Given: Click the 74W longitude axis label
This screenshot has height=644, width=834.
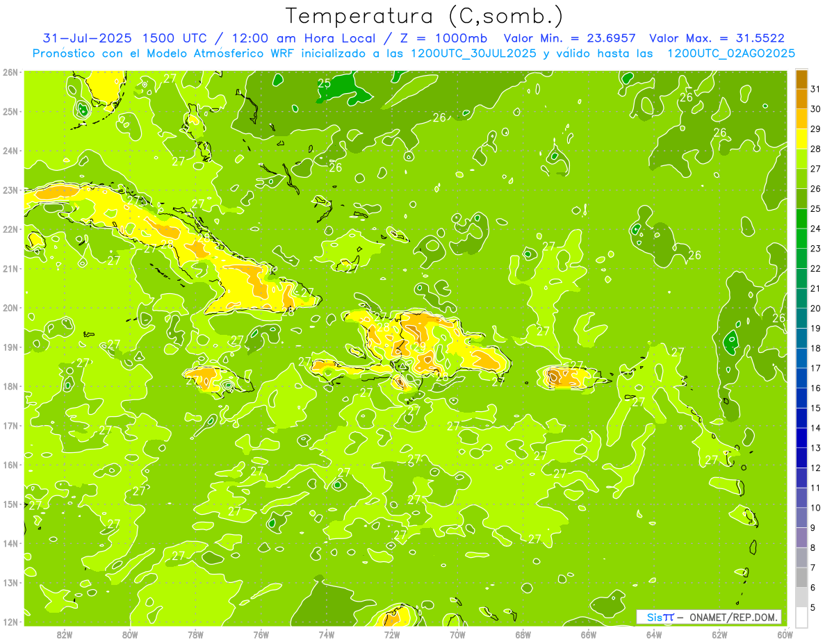Looking at the screenshot, I should click(326, 634).
